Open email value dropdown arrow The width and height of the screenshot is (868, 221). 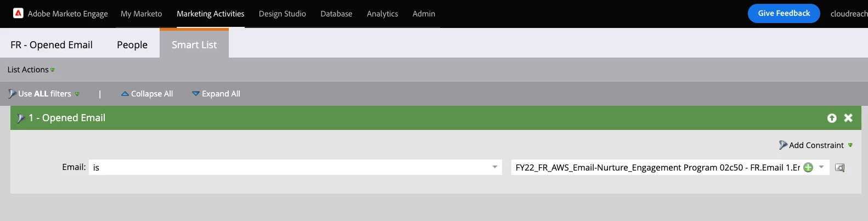click(x=821, y=167)
